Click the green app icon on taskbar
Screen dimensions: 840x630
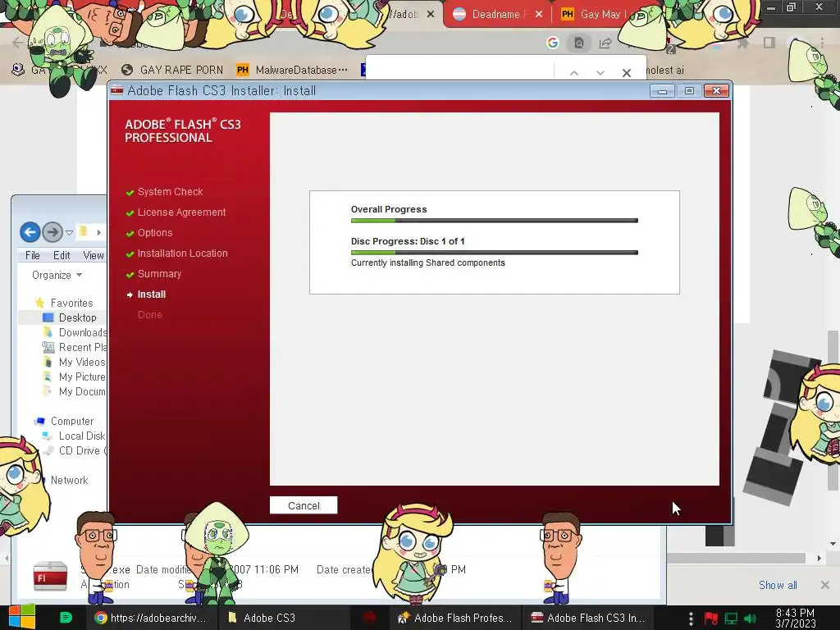66,618
